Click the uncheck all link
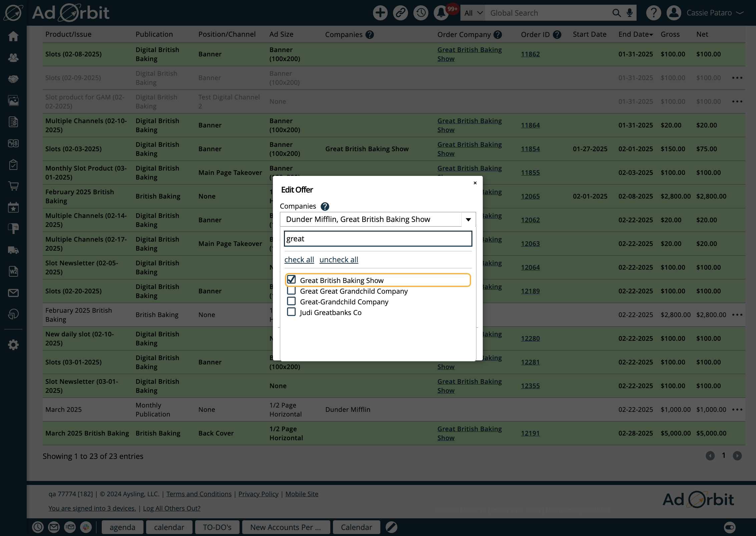Viewport: 756px width, 536px height. tap(339, 260)
